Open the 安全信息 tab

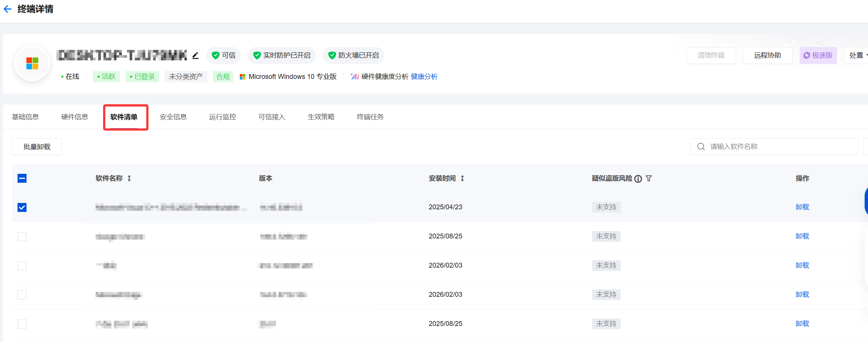click(x=173, y=117)
